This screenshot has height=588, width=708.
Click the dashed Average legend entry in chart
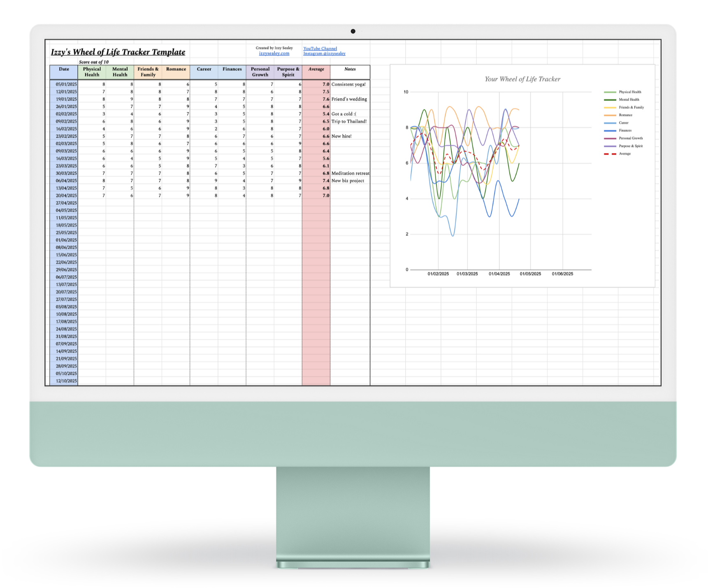pos(617,154)
